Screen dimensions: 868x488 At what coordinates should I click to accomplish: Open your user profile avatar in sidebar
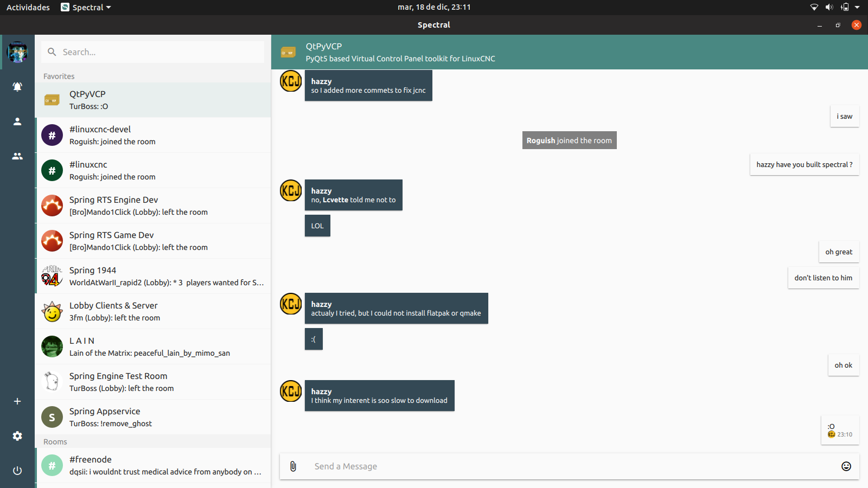(x=17, y=52)
